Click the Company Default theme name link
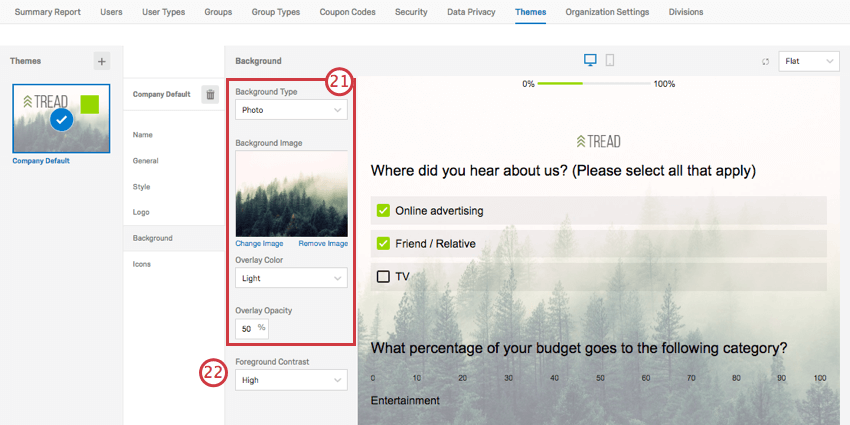 41,161
